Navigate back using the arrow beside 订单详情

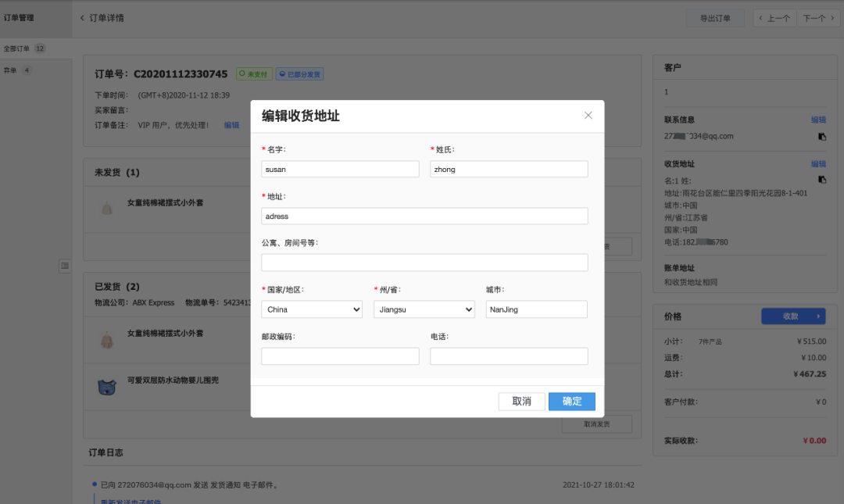81,17
